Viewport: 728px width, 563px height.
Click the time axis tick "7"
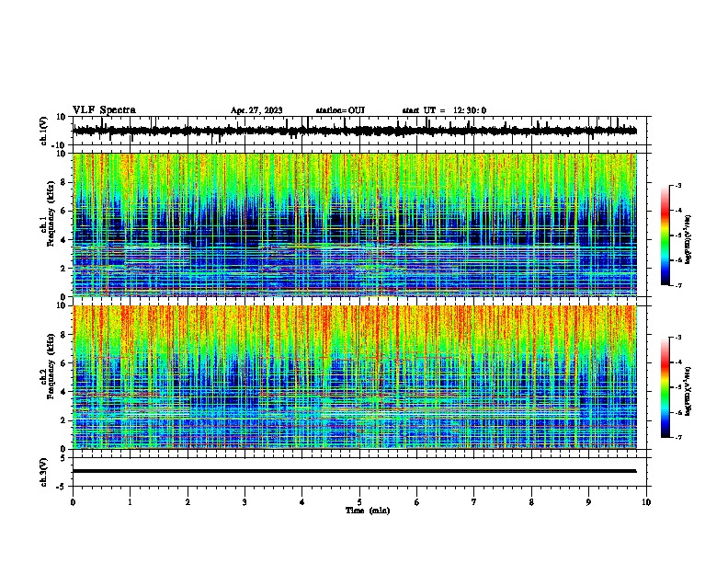click(474, 502)
